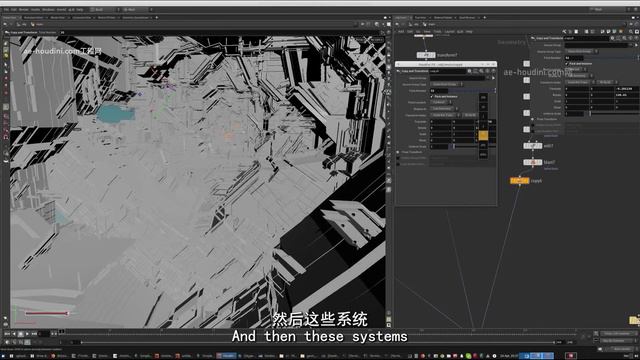Screen dimensions: 640x360
Task: Select the blast7 node
Action: [x=533, y=162]
